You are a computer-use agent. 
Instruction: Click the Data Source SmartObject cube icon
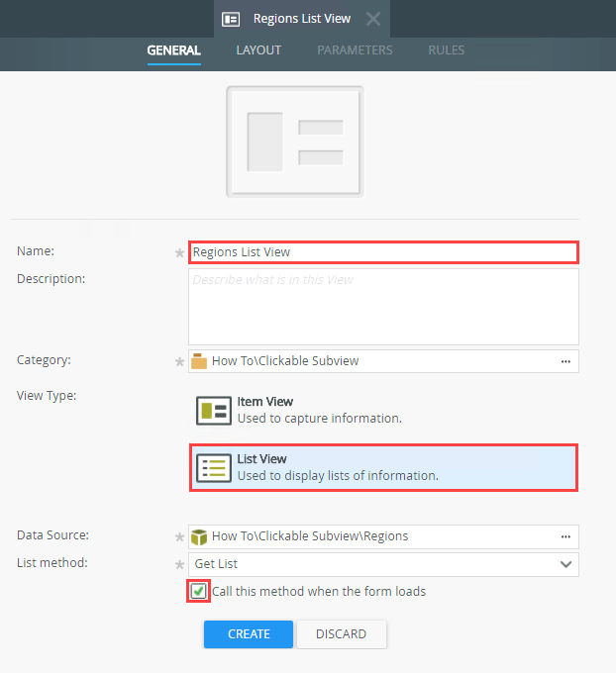199,537
